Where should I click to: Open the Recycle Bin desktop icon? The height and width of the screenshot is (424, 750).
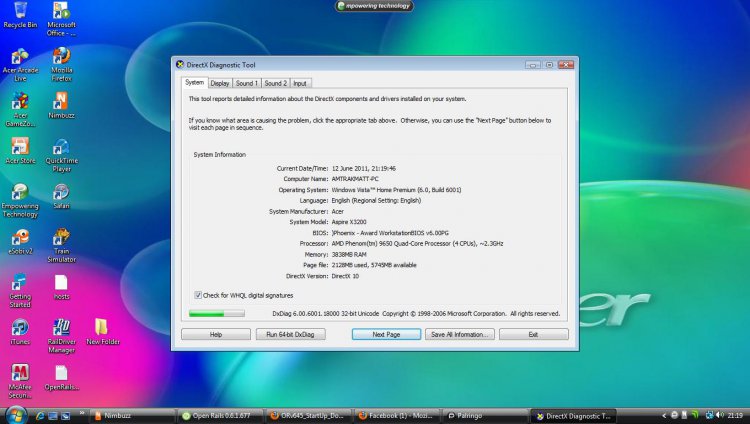(20, 14)
